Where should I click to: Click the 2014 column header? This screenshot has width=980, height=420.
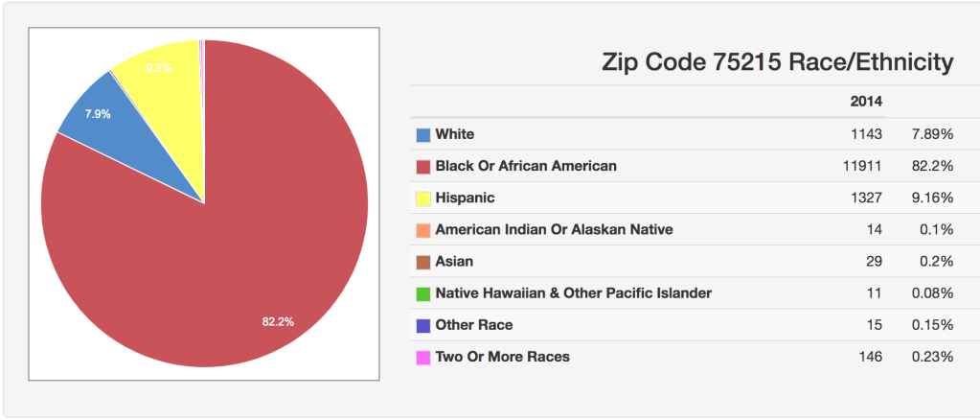pyautogui.click(x=866, y=101)
